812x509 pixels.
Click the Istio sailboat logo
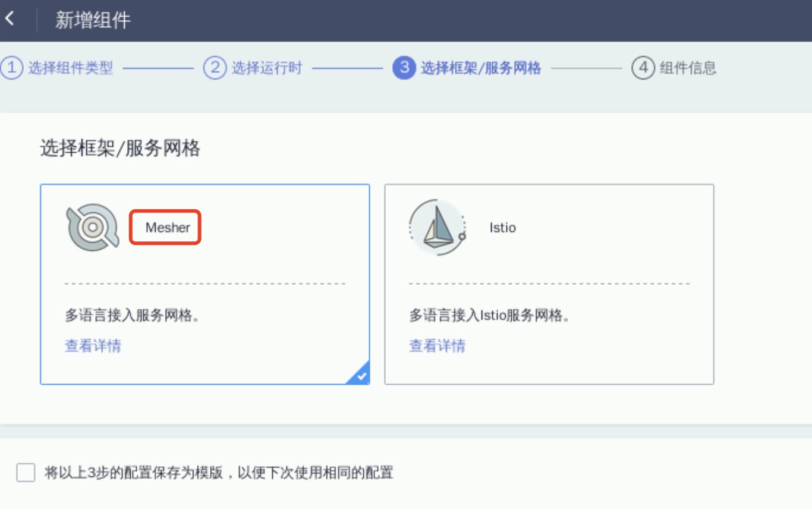(x=437, y=228)
